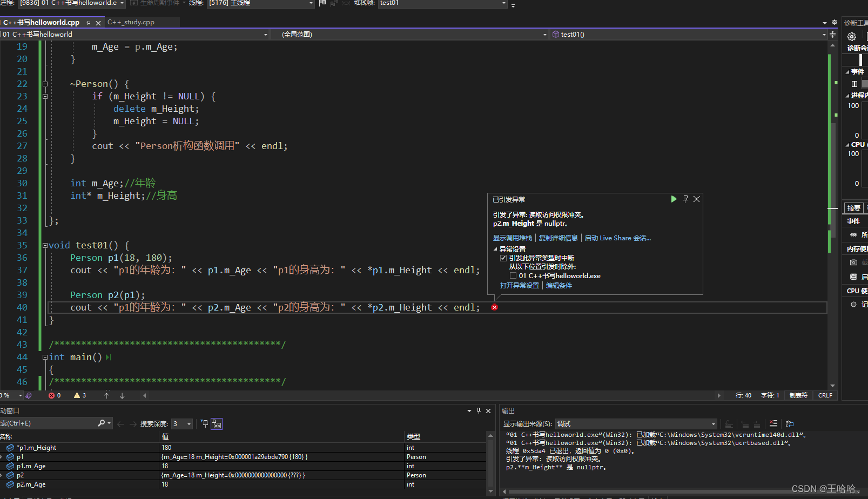Click the 编辑条件 link

[559, 286]
